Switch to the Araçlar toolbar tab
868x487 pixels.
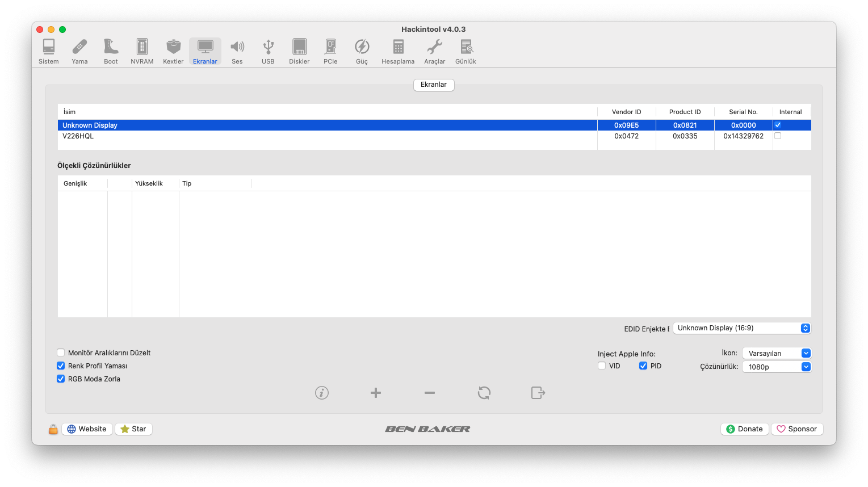click(434, 51)
